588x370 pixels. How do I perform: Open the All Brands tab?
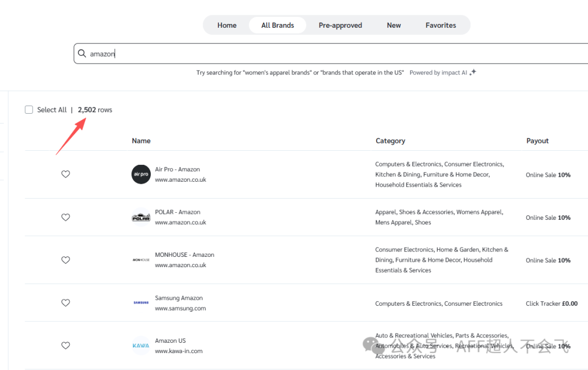278,25
